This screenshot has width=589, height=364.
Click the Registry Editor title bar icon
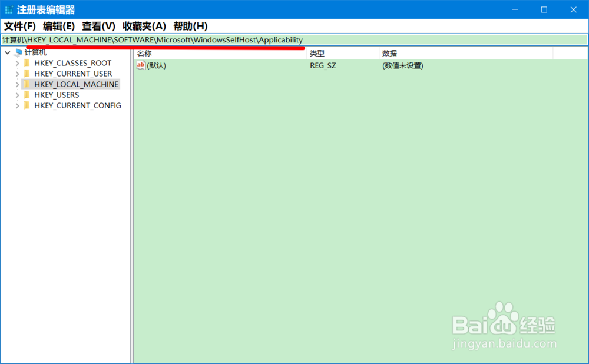pos(9,10)
